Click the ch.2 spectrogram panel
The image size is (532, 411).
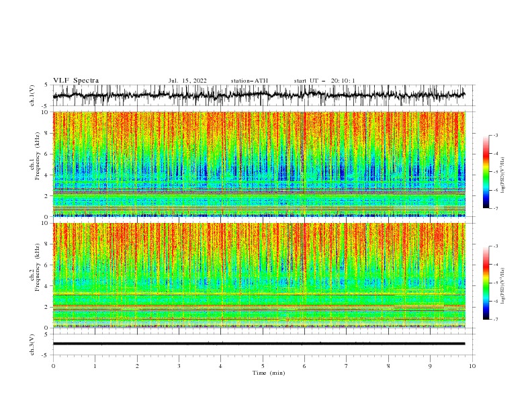tap(259, 275)
